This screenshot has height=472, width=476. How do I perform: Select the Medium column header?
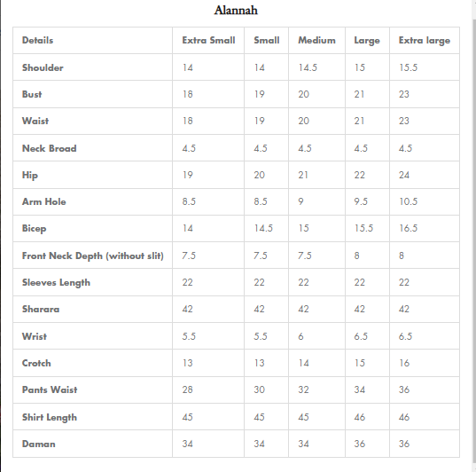coord(316,41)
